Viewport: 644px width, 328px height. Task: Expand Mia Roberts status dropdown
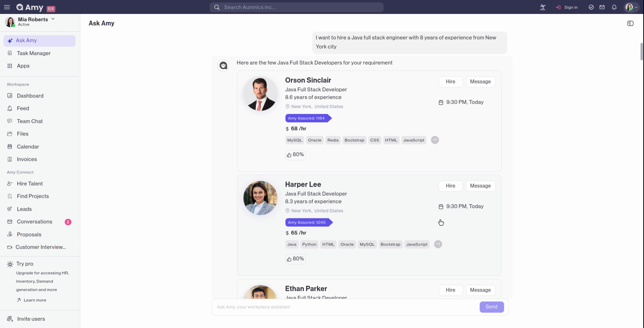(x=53, y=19)
